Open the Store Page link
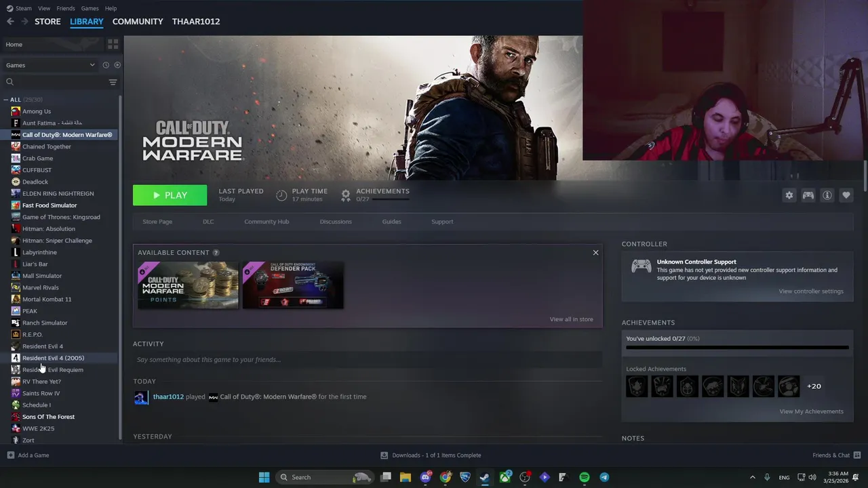868x488 pixels. 157,222
